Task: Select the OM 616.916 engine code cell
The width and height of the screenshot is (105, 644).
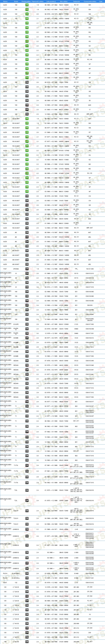Action: 90,283
